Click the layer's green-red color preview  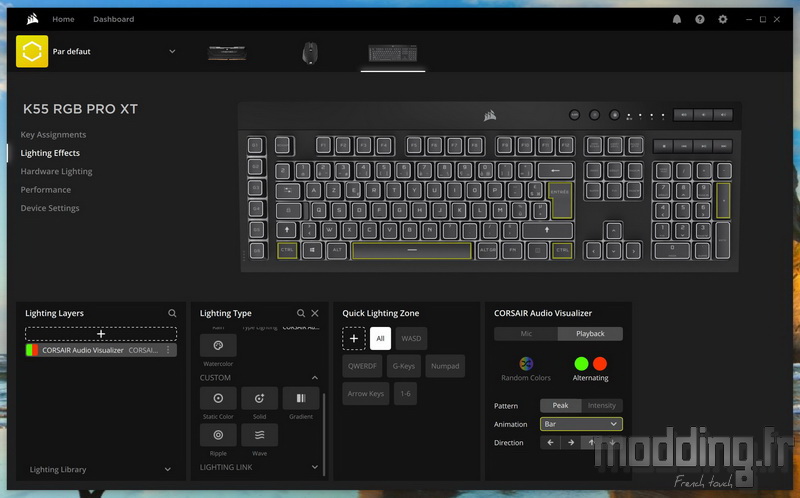[32, 350]
